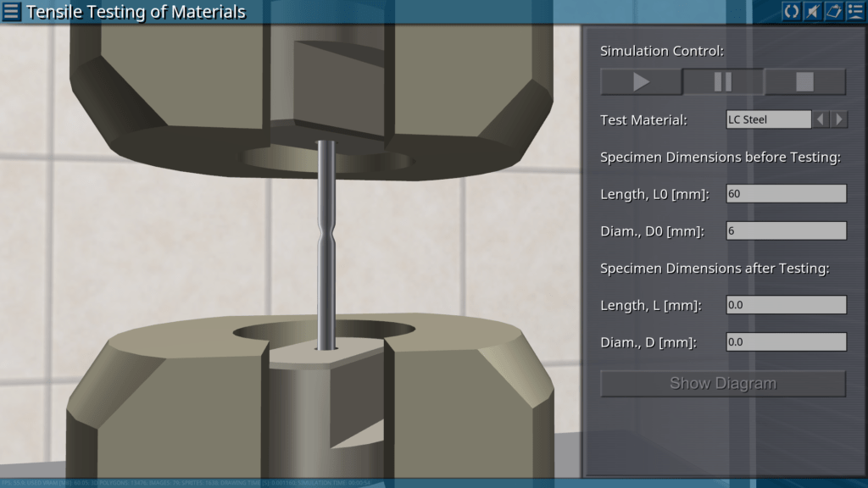Screen dimensions: 868x488
Task: Start the simulation with the play button
Action: coord(641,82)
